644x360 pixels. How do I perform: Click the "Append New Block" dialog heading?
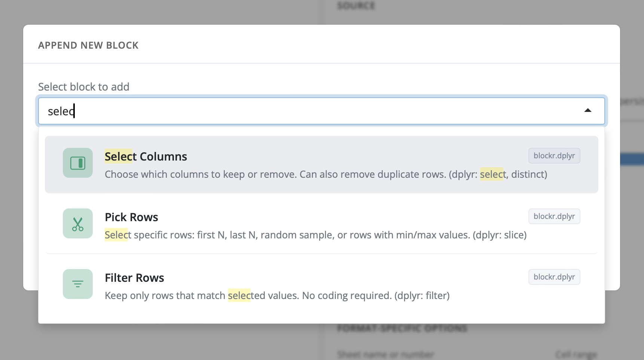pyautogui.click(x=88, y=45)
